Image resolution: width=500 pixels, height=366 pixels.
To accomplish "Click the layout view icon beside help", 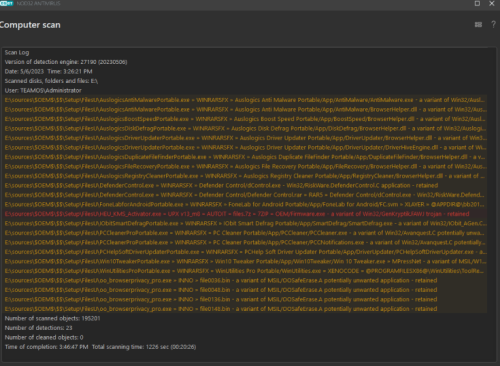I will [x=478, y=24].
